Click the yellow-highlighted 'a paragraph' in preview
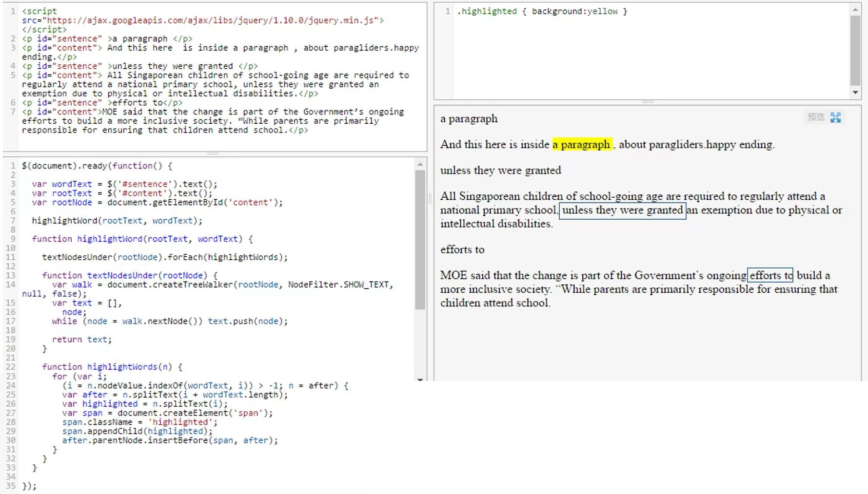Viewport: 868px width, 494px height. click(x=582, y=144)
